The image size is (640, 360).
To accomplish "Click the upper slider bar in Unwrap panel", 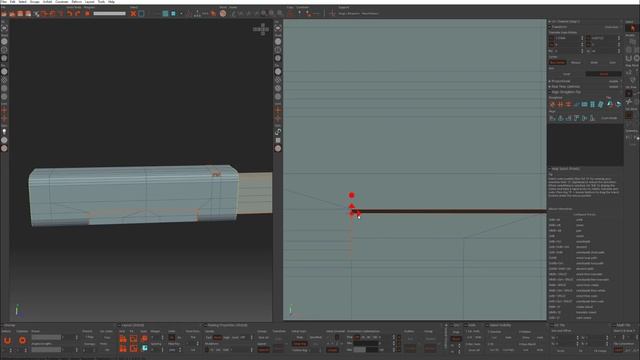I will point(46,338).
